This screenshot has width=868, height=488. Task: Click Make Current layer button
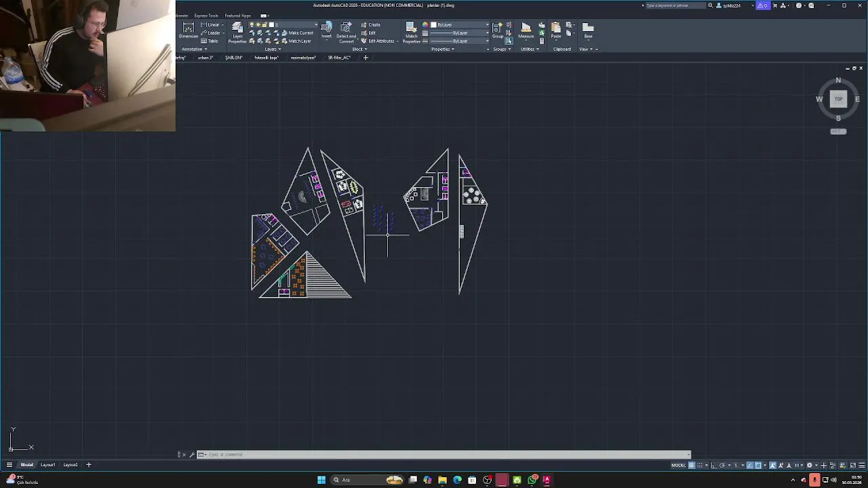(296, 33)
